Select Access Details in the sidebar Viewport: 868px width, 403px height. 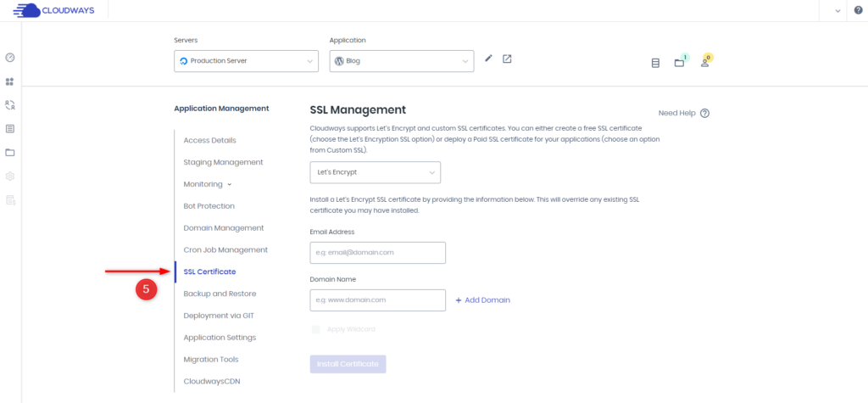point(209,140)
